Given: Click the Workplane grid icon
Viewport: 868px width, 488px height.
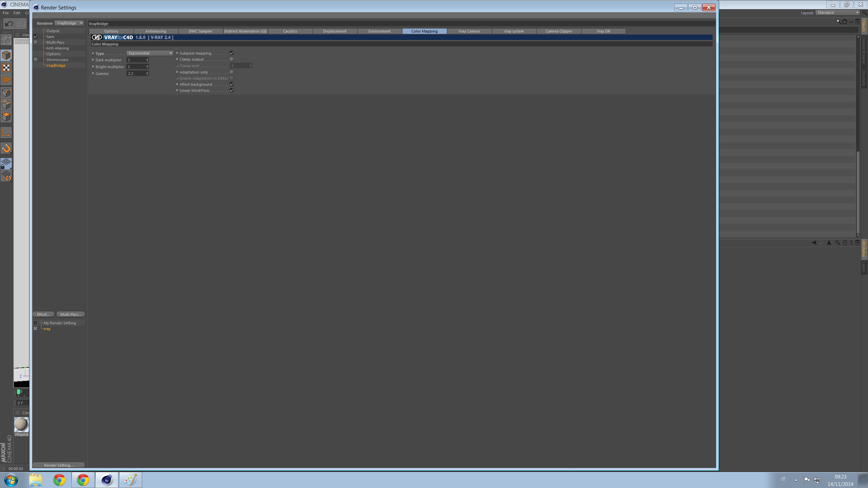Looking at the screenshot, I should click(x=6, y=80).
